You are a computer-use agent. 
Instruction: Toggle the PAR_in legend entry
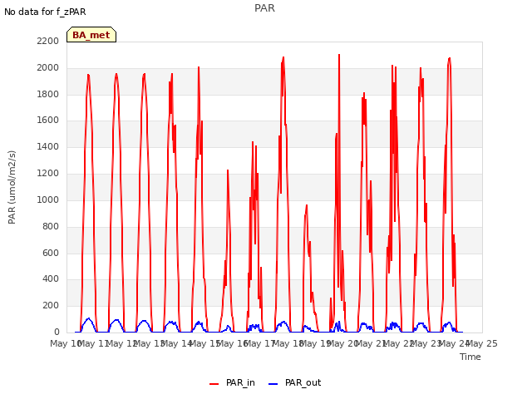point(233,383)
